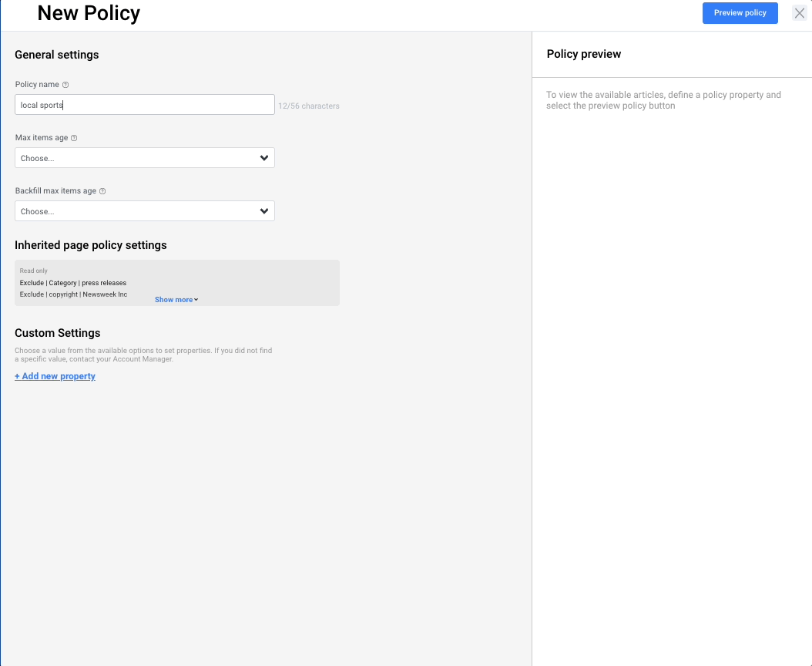Close the New Policy dialog

pos(800,13)
